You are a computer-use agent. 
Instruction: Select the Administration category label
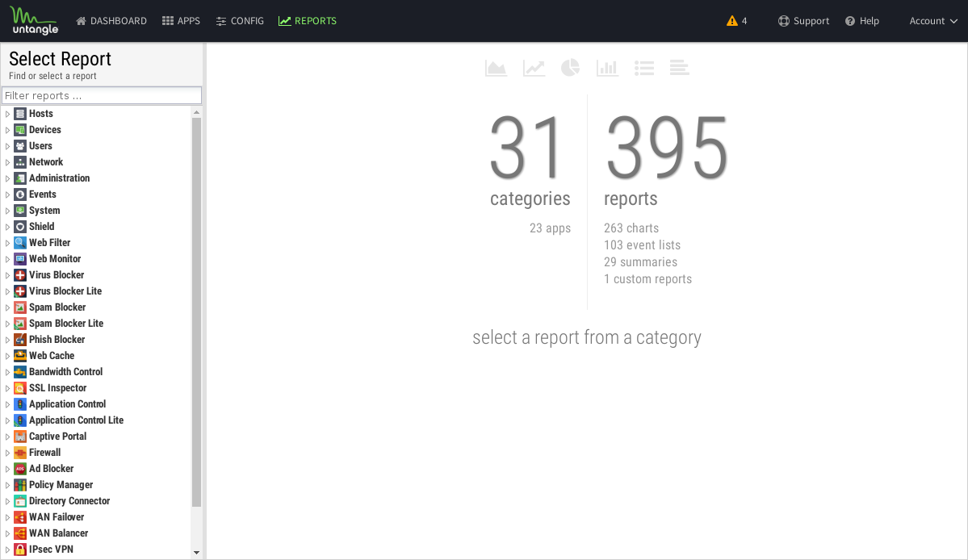point(59,178)
